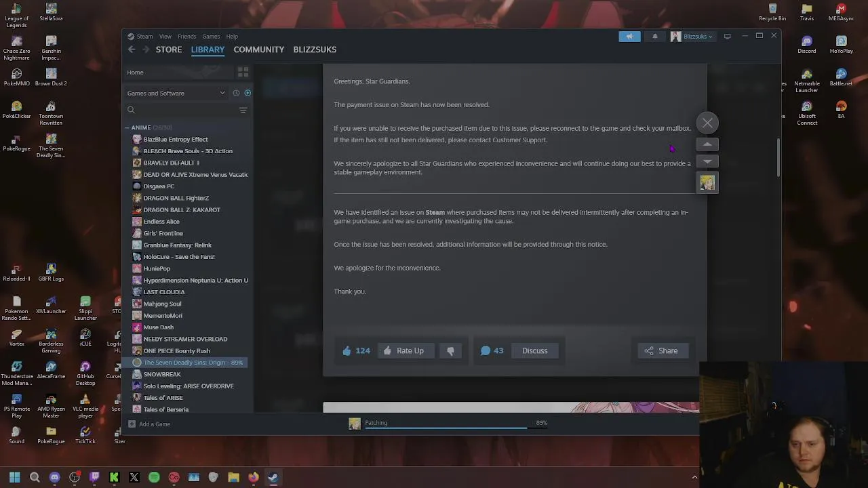Open the Steam menu

(x=144, y=37)
